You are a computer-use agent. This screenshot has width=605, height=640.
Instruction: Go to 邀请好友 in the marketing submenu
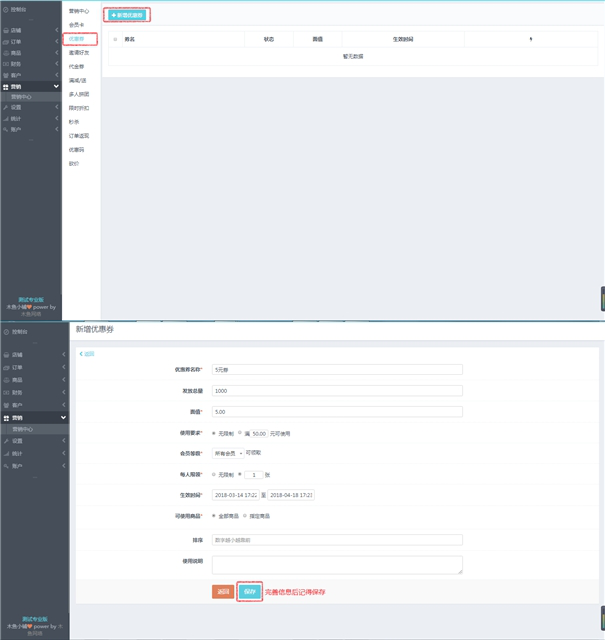pyautogui.click(x=79, y=52)
